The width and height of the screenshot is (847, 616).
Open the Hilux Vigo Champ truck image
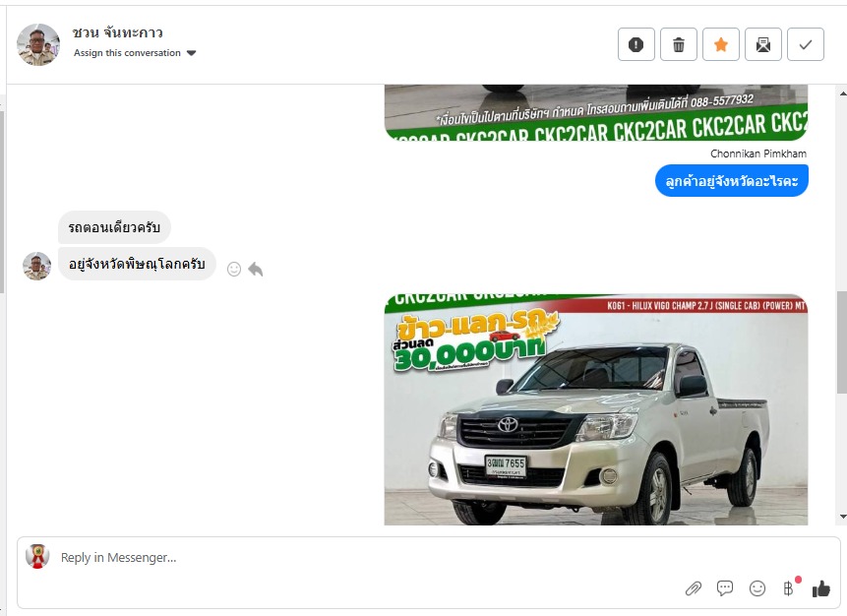[596, 409]
